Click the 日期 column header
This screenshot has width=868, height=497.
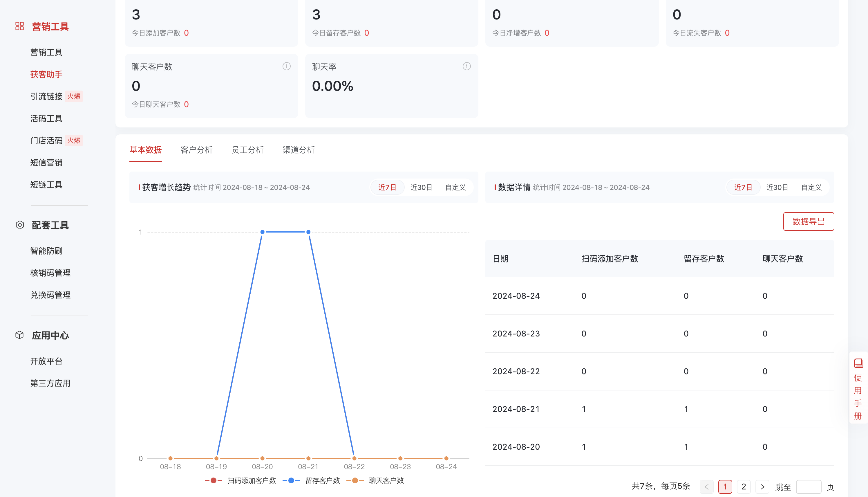tap(501, 259)
